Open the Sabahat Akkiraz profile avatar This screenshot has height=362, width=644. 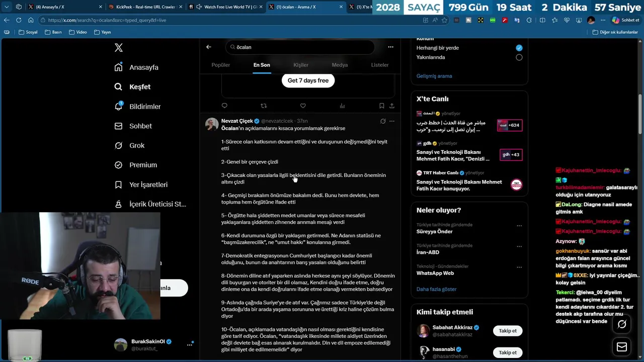[424, 331]
